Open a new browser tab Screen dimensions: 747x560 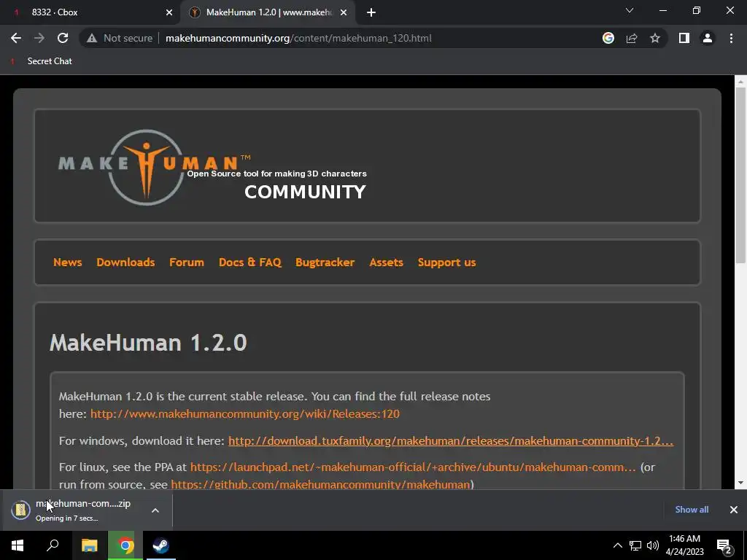coord(371,12)
